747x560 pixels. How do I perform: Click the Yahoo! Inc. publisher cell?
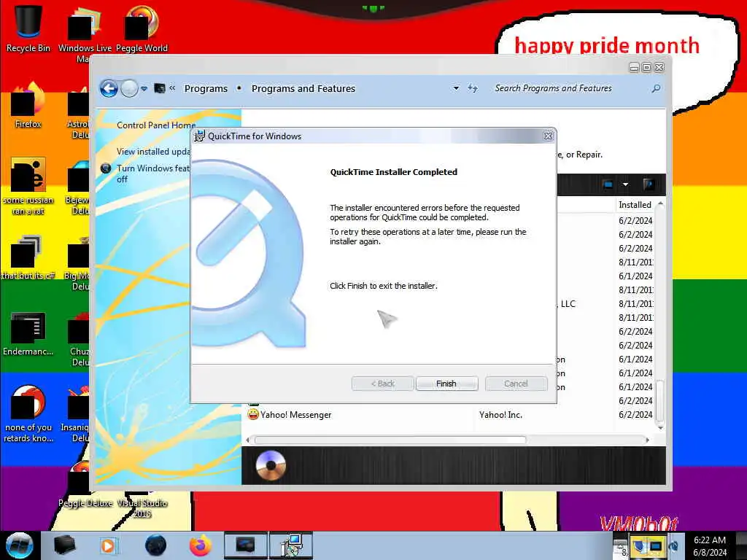[x=500, y=415]
